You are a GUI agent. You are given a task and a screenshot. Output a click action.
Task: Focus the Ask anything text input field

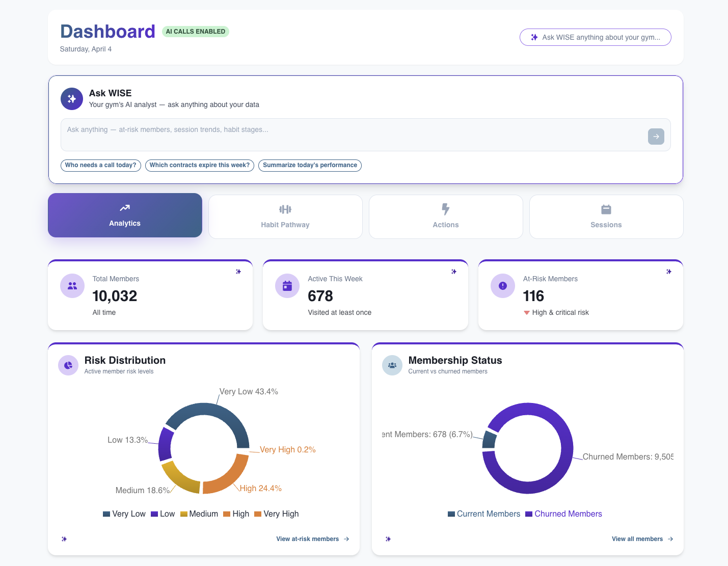(x=352, y=135)
